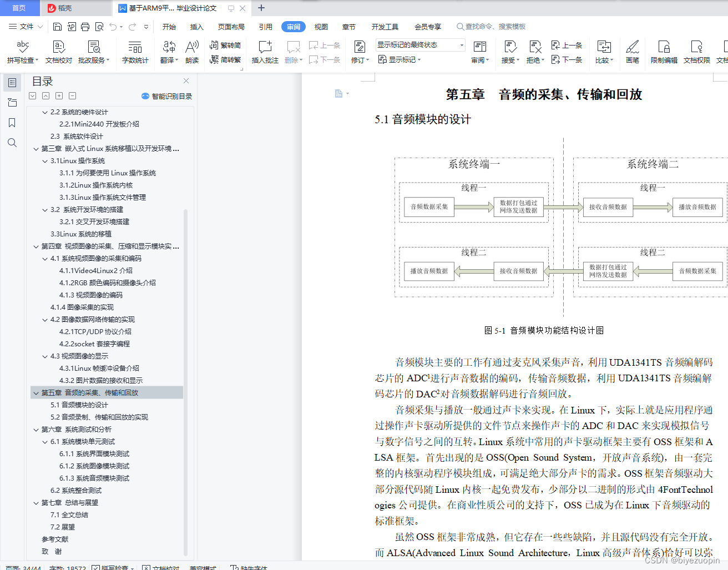Viewport: 728px width, 570px height.
Task: Click the 翻译 translate icon
Action: [x=169, y=52]
